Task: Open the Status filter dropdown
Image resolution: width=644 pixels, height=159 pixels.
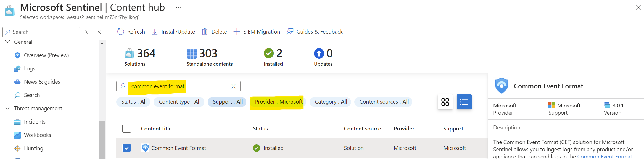Action: (134, 102)
